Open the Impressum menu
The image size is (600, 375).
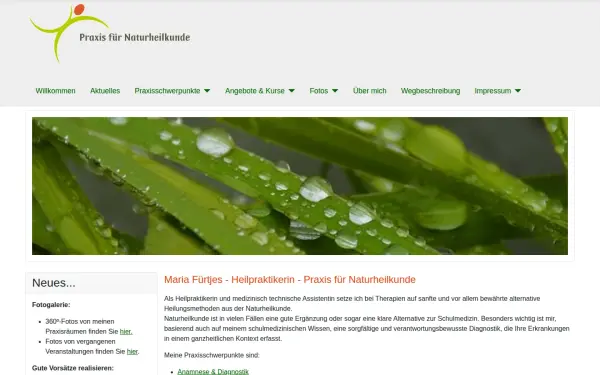tap(493, 91)
